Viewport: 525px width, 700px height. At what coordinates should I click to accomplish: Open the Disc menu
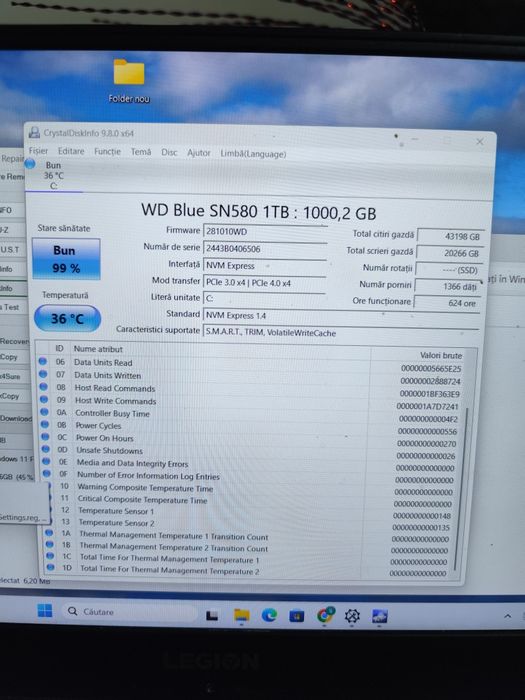pos(169,152)
